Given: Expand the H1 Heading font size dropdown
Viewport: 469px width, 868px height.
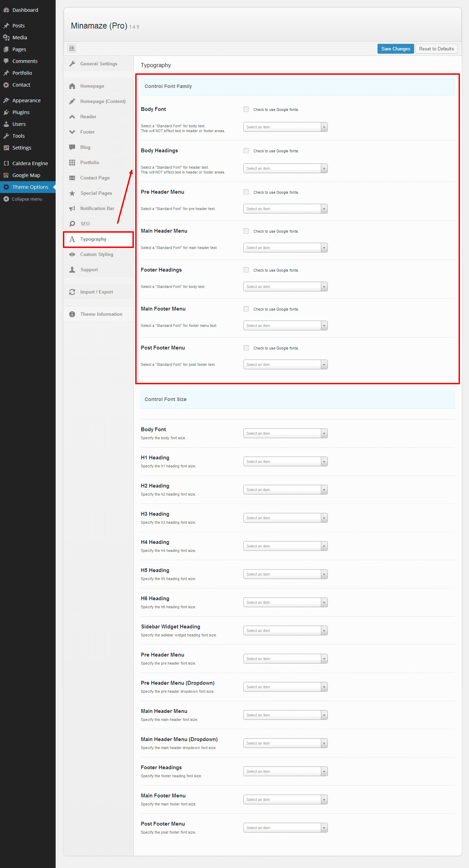Looking at the screenshot, I should point(285,461).
